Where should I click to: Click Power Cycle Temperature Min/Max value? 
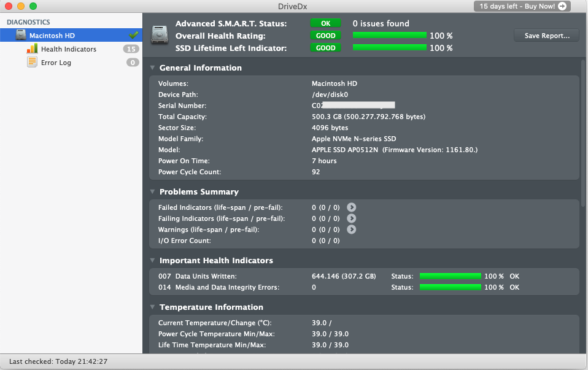point(330,334)
